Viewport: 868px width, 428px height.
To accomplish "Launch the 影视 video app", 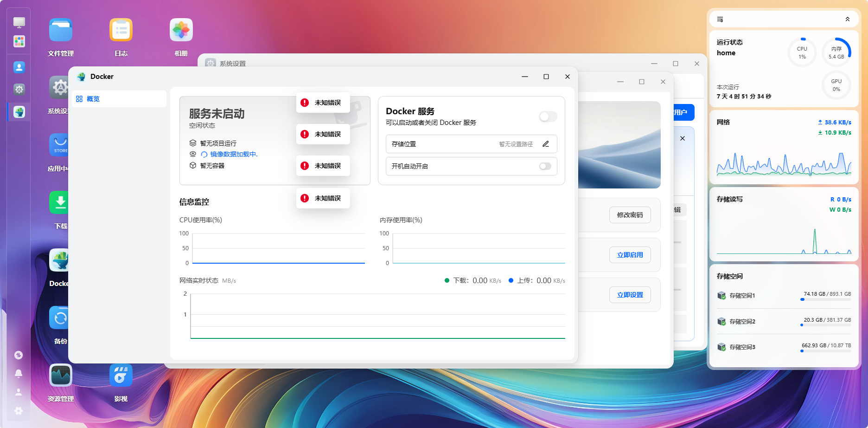I will pyautogui.click(x=121, y=375).
